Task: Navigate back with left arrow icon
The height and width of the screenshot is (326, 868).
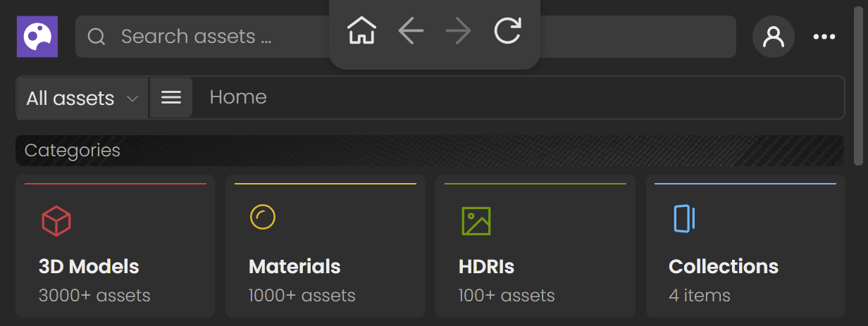Action: (411, 32)
